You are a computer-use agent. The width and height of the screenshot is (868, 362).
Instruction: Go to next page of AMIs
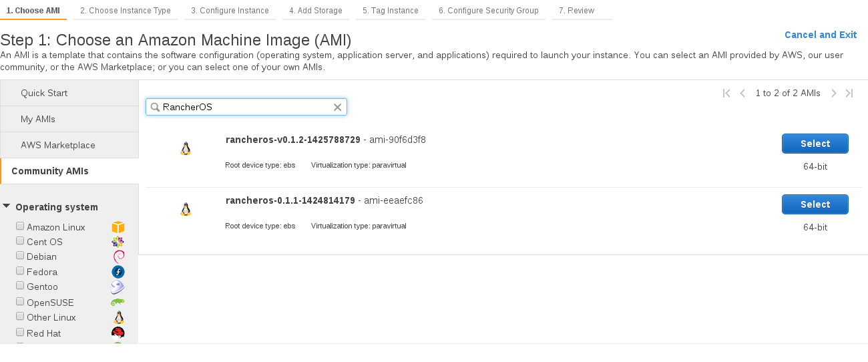point(834,94)
